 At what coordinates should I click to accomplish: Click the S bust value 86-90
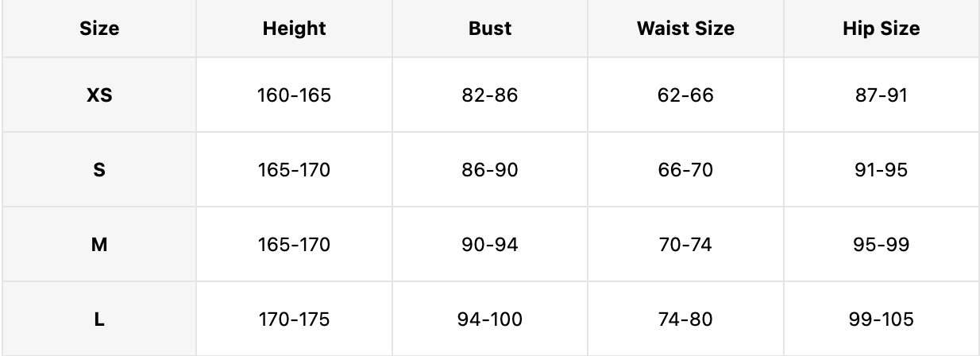tap(490, 170)
